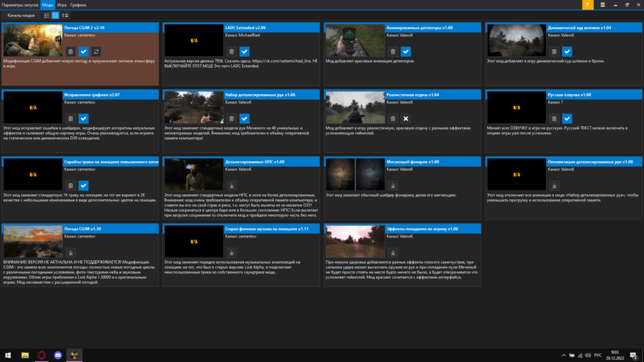Open the hamburger menu in title bar

coord(603,5)
